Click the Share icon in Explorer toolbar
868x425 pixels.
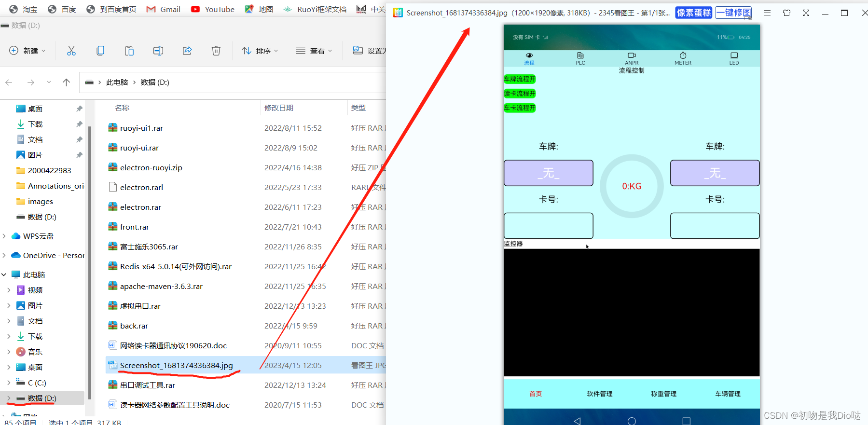[x=187, y=51]
